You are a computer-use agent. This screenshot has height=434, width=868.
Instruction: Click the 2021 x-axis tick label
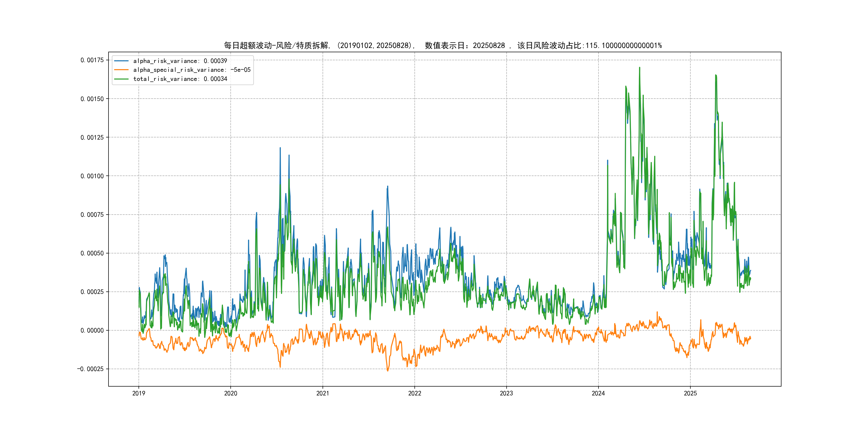323,393
